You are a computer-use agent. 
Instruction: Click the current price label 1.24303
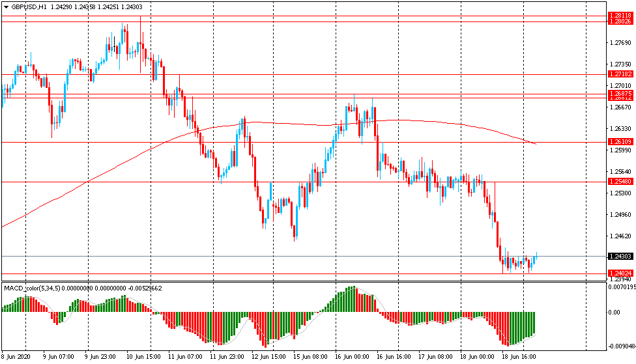tap(620, 256)
